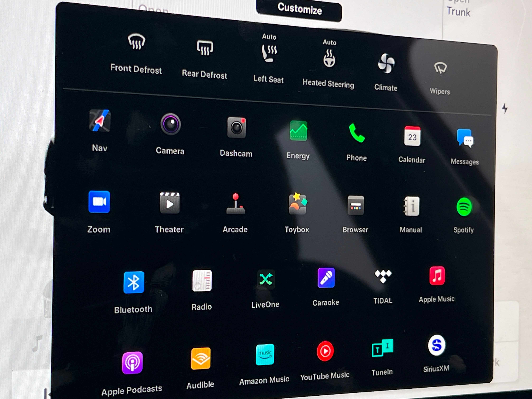Launch the Arcade app
The width and height of the screenshot is (532, 399).
(x=236, y=204)
